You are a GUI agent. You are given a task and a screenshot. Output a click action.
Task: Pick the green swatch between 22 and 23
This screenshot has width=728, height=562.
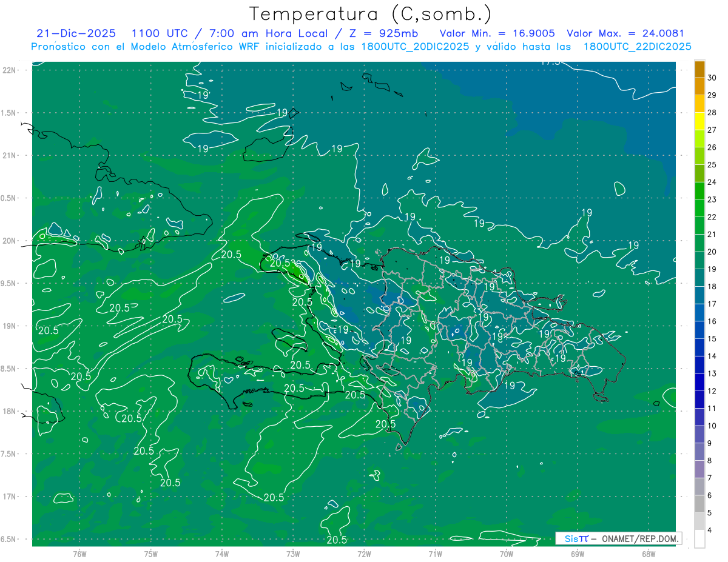pyautogui.click(x=699, y=208)
